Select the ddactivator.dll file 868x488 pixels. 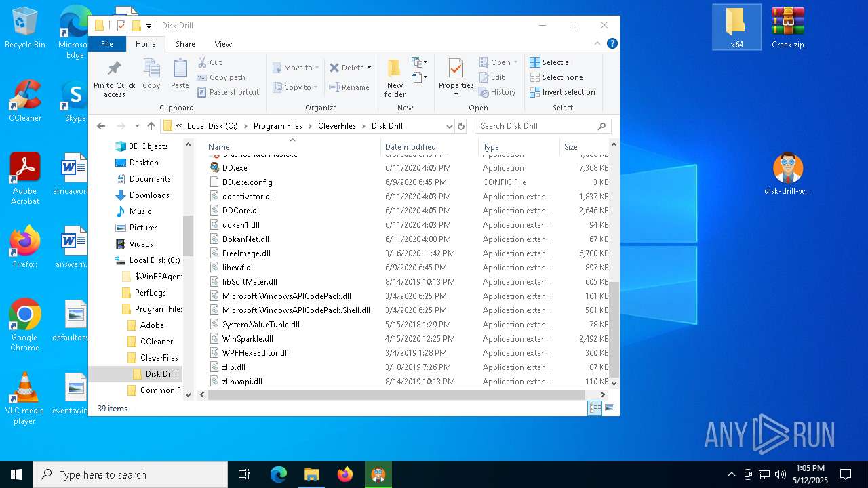(x=248, y=197)
